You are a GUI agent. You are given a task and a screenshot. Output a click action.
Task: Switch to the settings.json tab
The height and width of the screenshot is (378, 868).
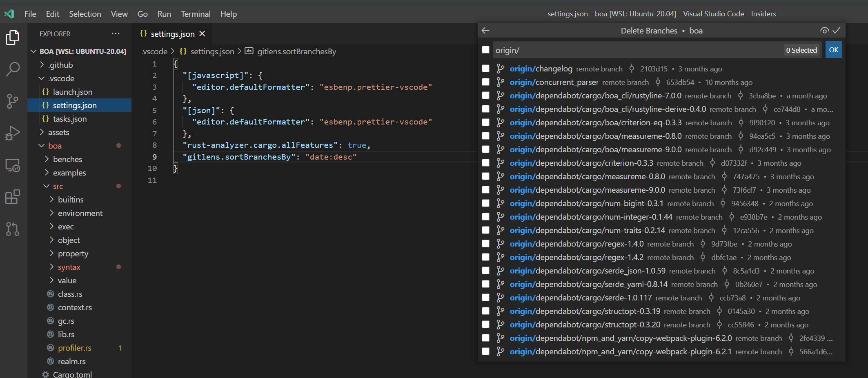172,34
